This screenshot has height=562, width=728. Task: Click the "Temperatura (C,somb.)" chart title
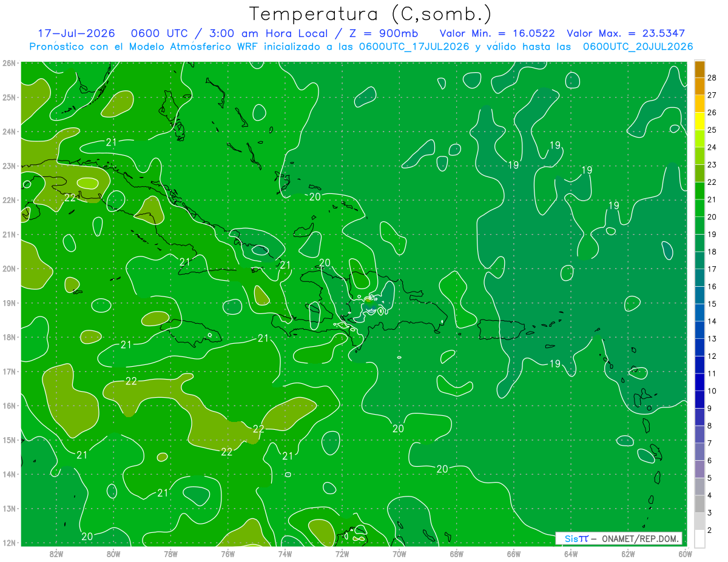point(370,14)
